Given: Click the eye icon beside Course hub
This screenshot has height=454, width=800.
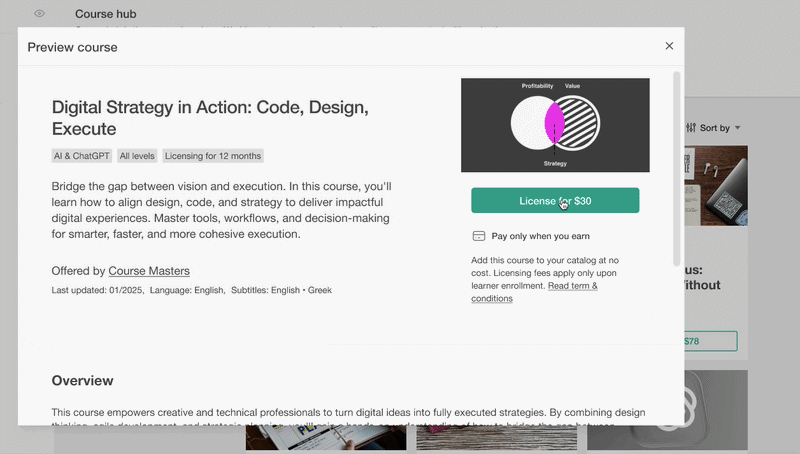Looking at the screenshot, I should 40,14.
